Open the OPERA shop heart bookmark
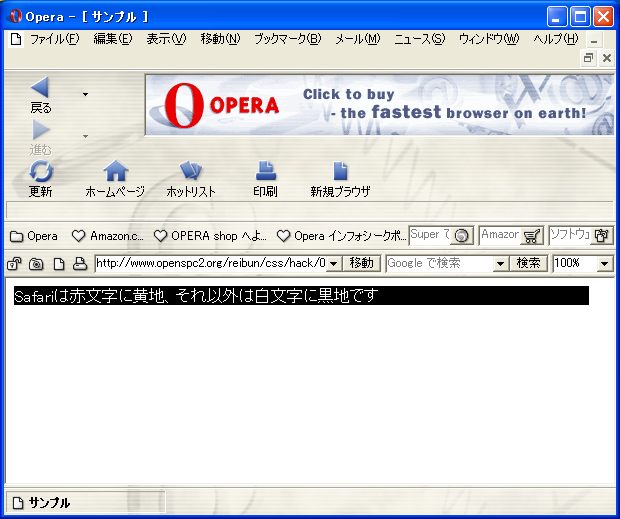Screen dimensions: 620x519 (x=210, y=236)
